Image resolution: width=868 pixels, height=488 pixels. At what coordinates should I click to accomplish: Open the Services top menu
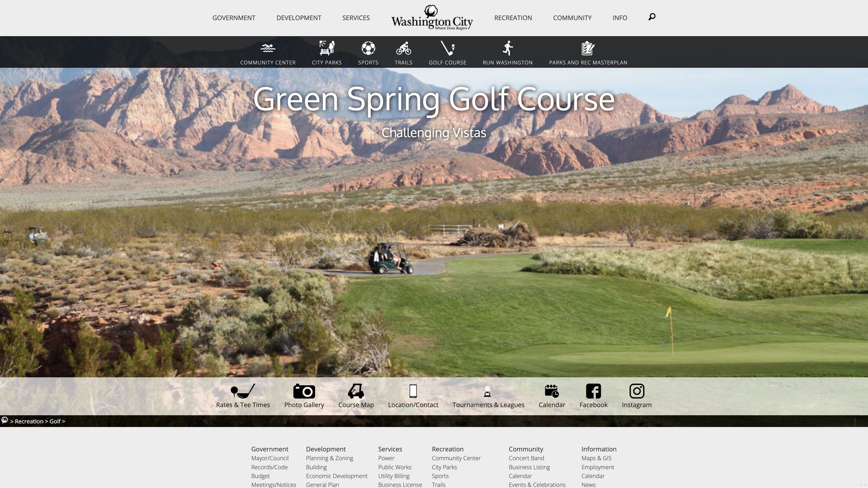coord(356,18)
